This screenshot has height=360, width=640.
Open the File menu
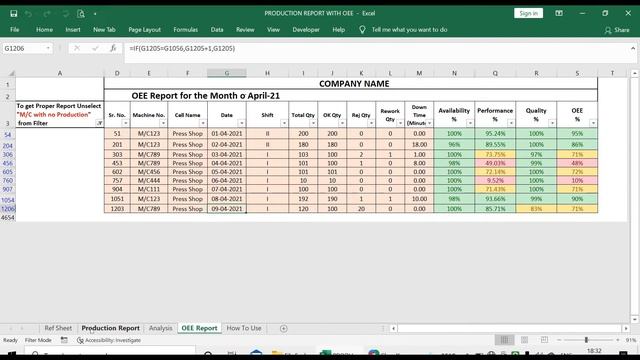15,29
